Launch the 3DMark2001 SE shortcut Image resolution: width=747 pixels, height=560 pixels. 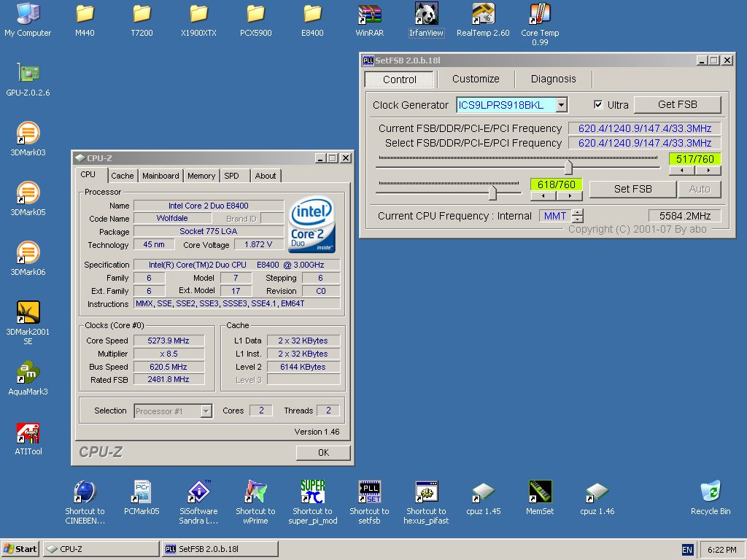(x=28, y=323)
